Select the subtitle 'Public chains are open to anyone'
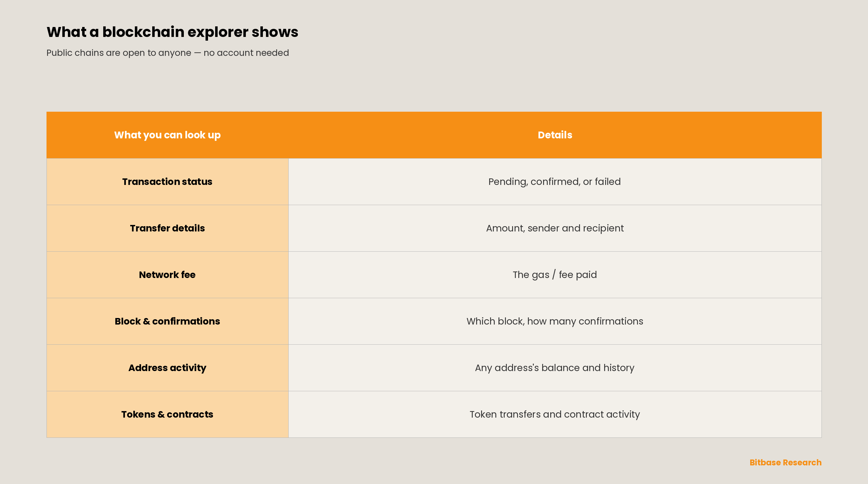 tap(119, 53)
